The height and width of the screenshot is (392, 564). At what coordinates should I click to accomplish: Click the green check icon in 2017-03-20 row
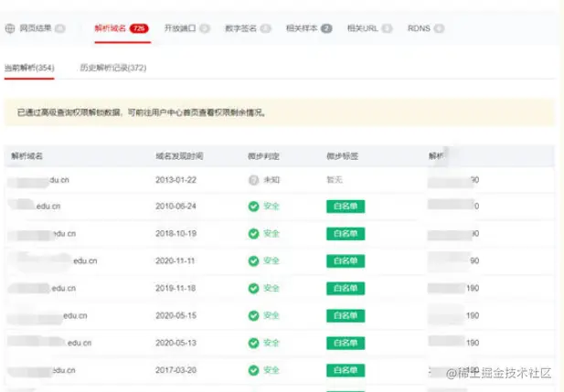pyautogui.click(x=253, y=370)
